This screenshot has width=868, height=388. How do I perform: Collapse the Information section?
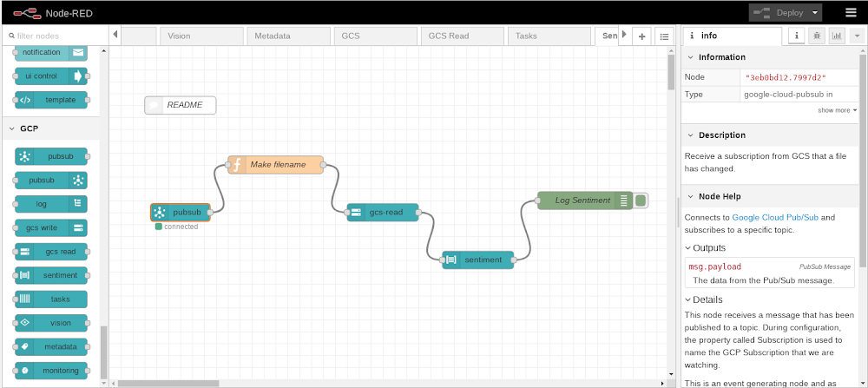771,57
